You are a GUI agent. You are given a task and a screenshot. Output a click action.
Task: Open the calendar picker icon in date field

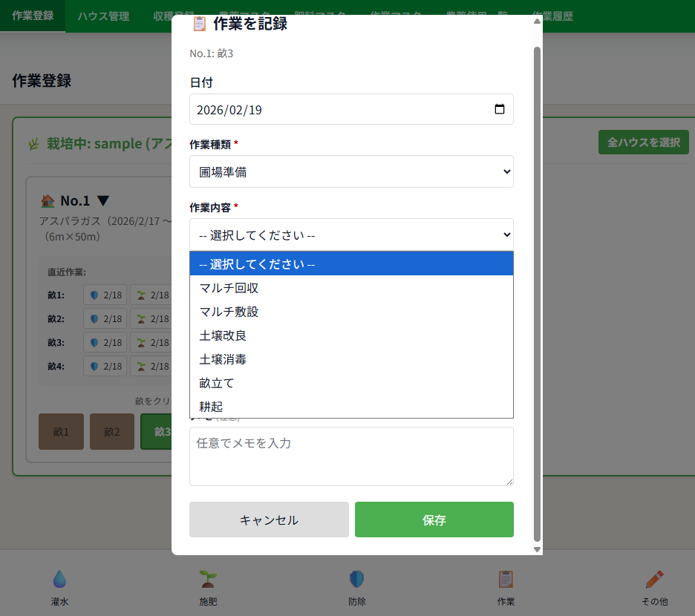500,109
